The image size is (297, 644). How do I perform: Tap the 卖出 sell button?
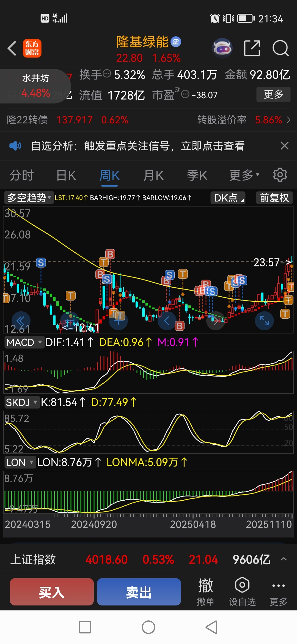pos(139,592)
